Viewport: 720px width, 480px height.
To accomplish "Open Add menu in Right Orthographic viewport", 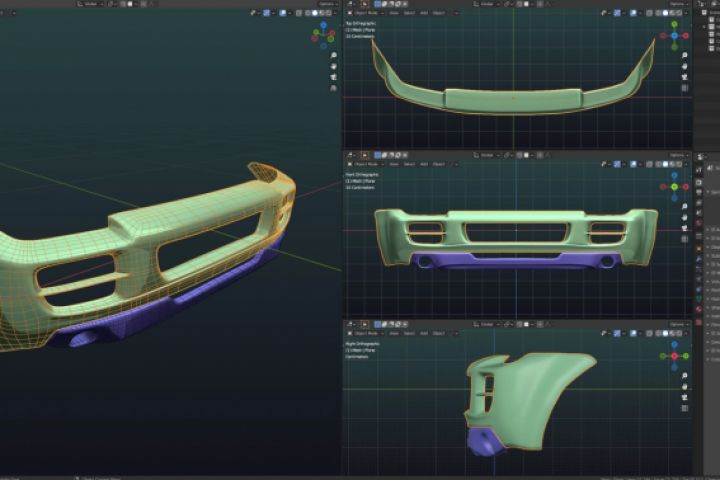I will coord(424,333).
